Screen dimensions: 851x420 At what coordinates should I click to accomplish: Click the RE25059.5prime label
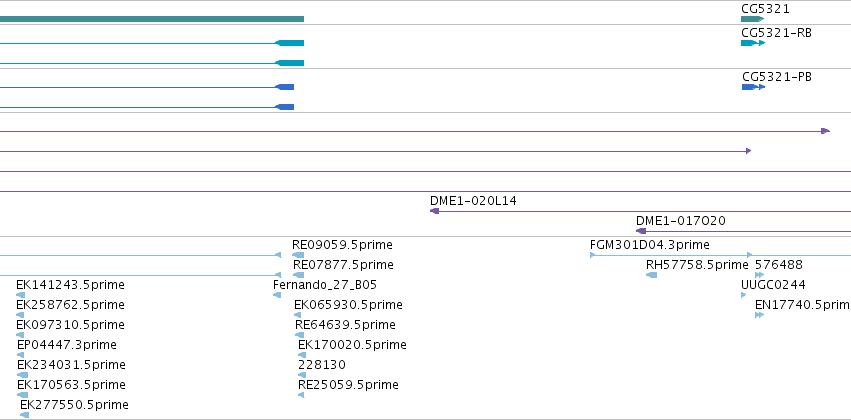(x=348, y=385)
